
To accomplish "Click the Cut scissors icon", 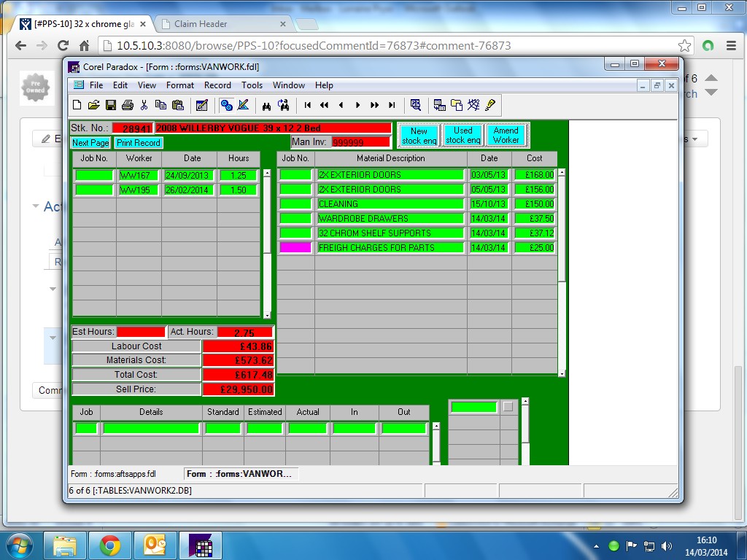I will [144, 105].
